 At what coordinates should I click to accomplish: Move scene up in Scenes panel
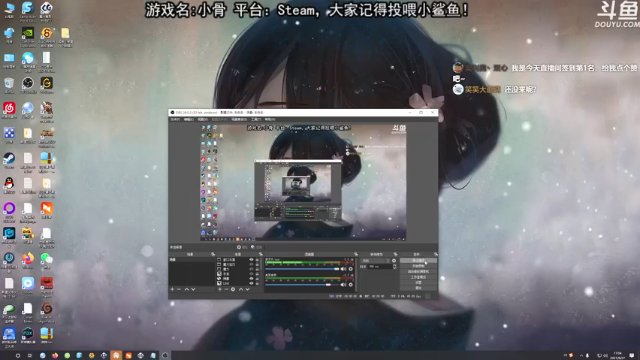[x=187, y=289]
